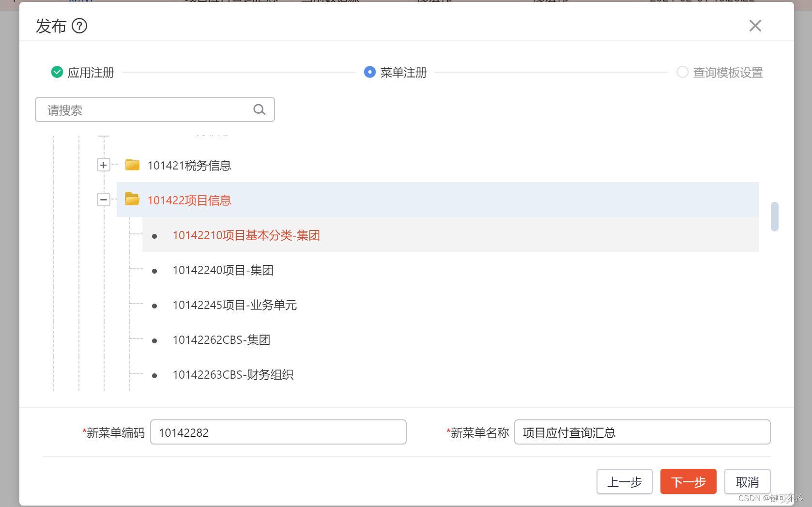Click the bullet icon beside 10142240项目-集团
812x507 pixels.
pyautogui.click(x=154, y=270)
